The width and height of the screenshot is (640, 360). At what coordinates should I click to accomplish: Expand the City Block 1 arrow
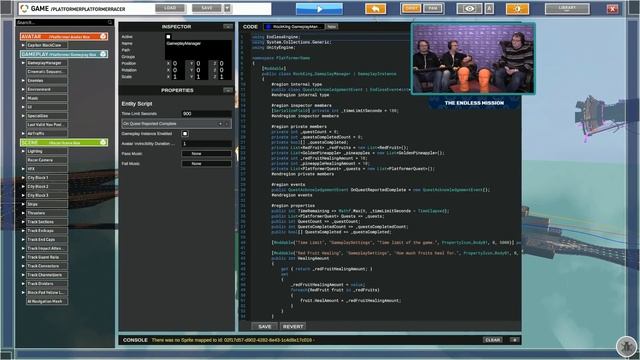[x=23, y=178]
